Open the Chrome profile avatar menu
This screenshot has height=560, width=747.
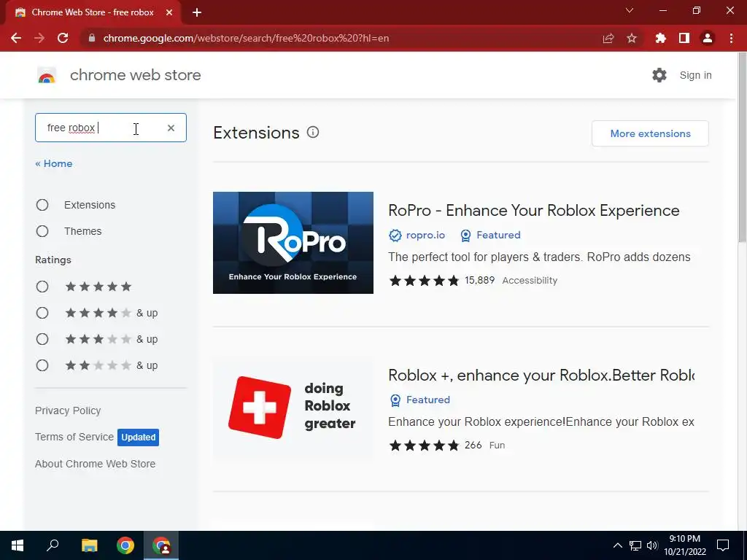pos(708,38)
